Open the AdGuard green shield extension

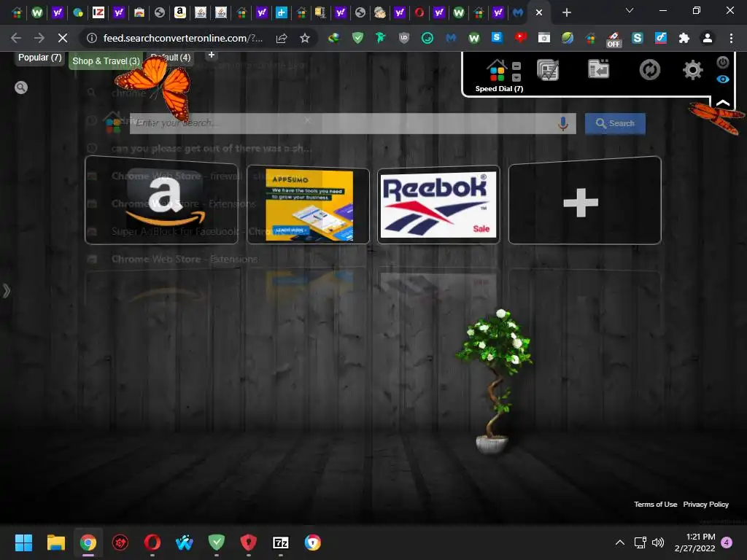[357, 38]
